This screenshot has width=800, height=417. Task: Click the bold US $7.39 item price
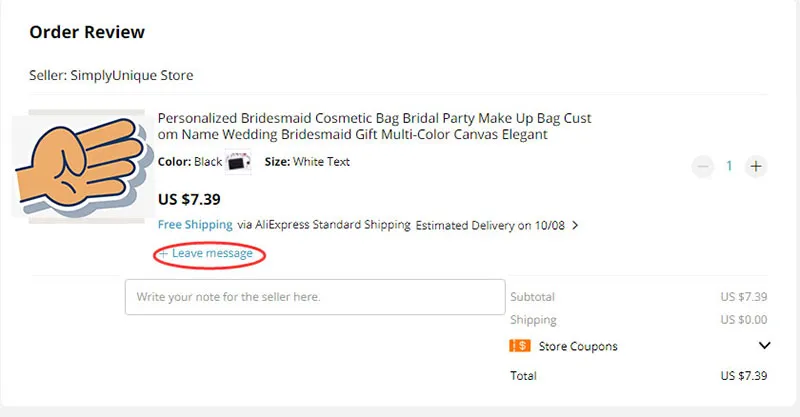[x=189, y=199]
